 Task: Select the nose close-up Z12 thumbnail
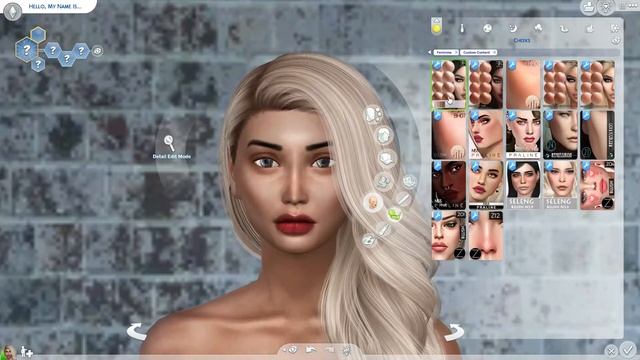486,235
